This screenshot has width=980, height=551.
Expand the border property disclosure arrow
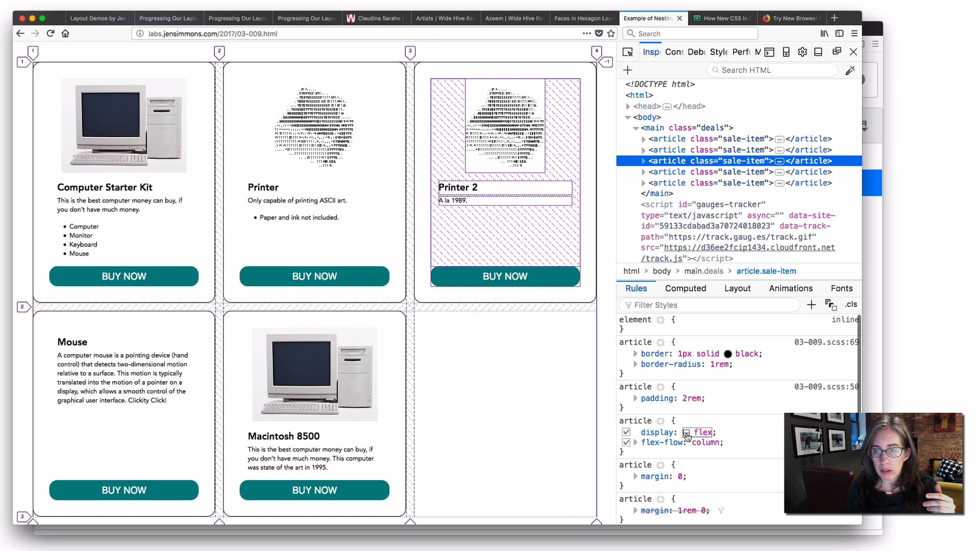(635, 354)
